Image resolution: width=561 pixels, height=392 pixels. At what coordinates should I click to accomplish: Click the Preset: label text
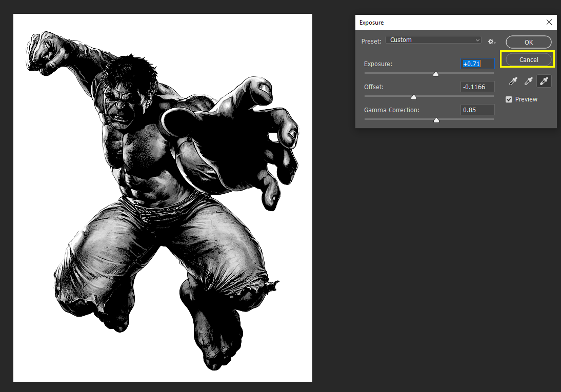tap(371, 42)
